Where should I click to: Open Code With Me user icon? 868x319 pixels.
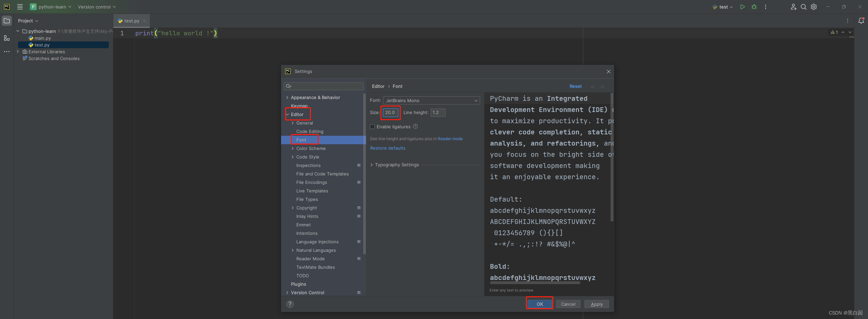coord(793,7)
